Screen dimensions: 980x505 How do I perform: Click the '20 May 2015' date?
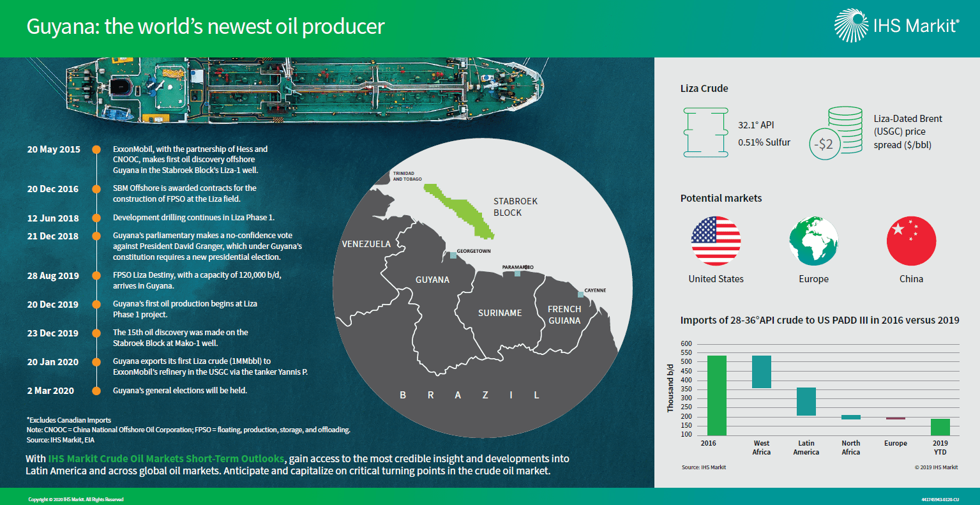(x=54, y=149)
